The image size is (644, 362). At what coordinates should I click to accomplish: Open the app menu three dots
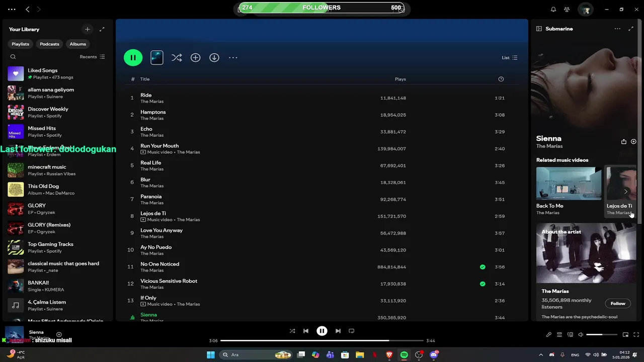(x=12, y=9)
